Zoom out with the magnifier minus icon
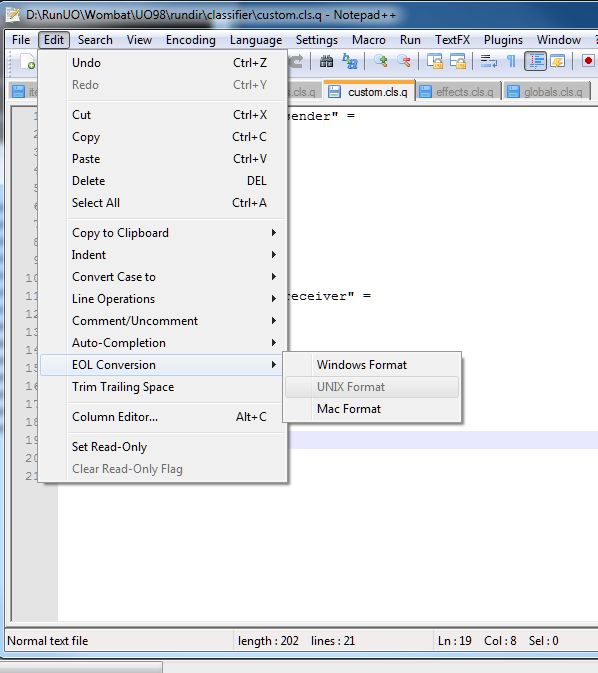 (404, 62)
